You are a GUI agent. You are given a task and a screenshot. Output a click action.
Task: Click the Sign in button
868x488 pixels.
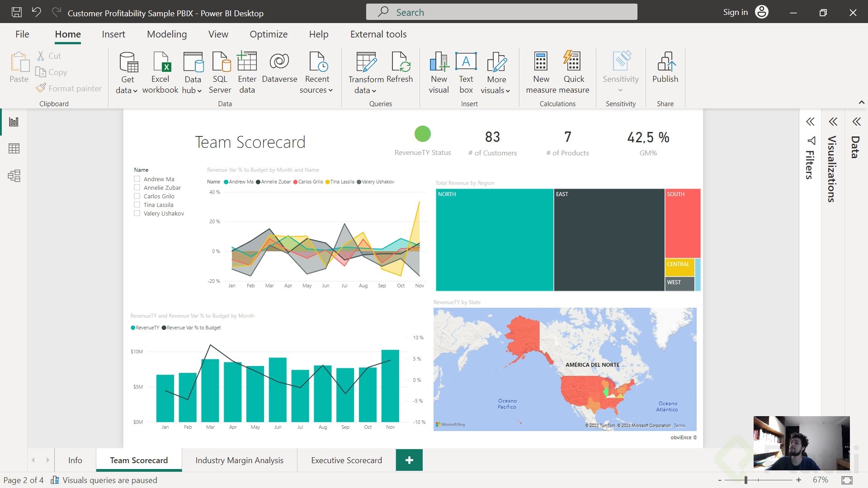point(735,12)
